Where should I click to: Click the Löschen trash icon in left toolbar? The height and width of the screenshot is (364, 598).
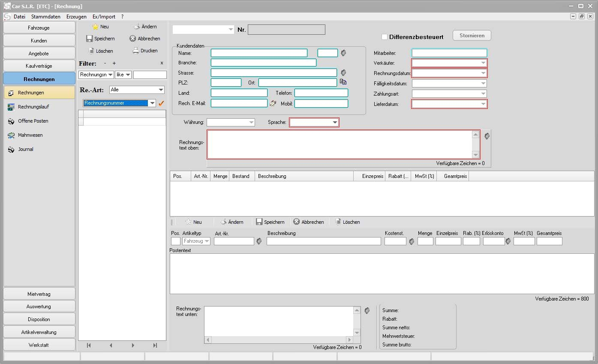tap(91, 51)
